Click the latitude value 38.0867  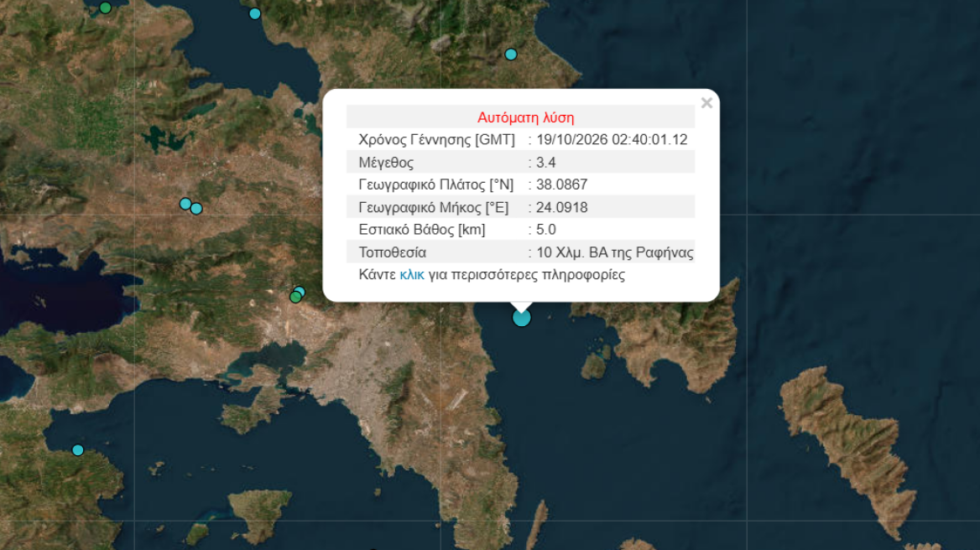[x=561, y=184]
